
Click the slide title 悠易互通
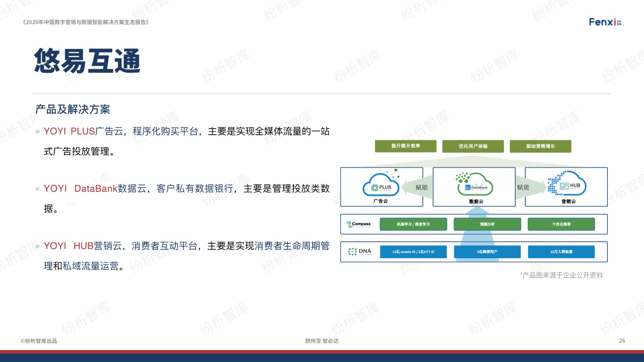point(87,61)
